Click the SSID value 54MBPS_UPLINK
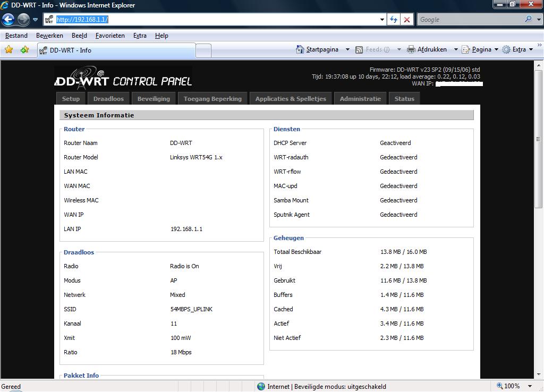Viewport: 544px width, 392px height. [191, 309]
